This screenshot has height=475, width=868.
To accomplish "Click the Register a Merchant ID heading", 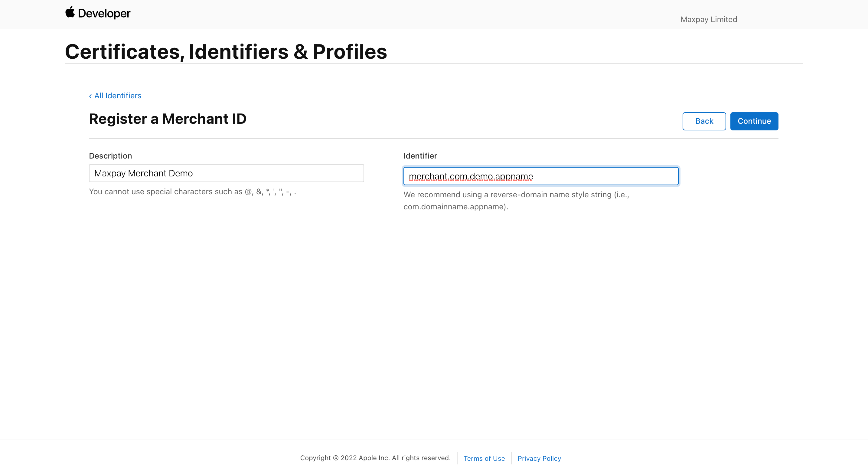I will (168, 119).
